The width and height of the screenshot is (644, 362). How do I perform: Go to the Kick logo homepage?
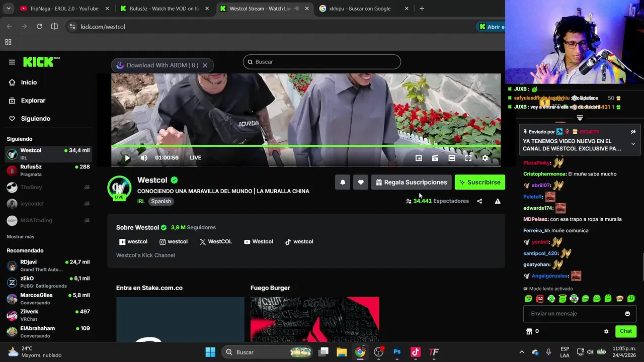[x=41, y=62]
